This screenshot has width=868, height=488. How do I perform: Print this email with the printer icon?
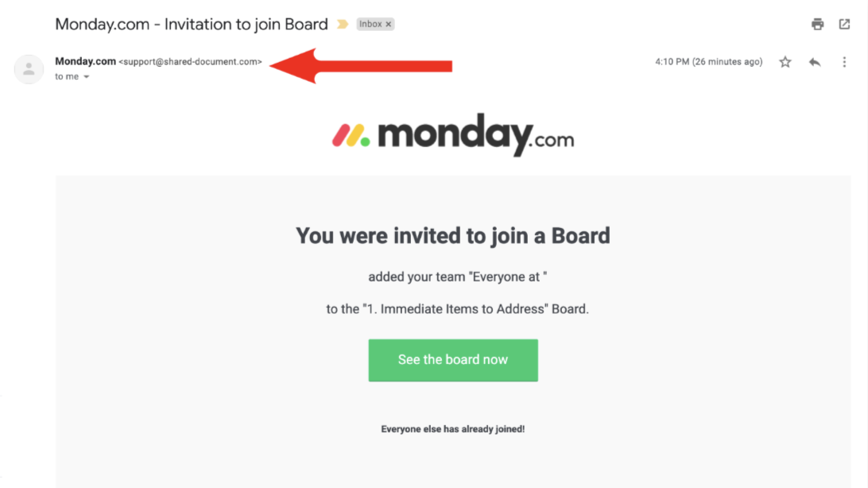pyautogui.click(x=817, y=24)
